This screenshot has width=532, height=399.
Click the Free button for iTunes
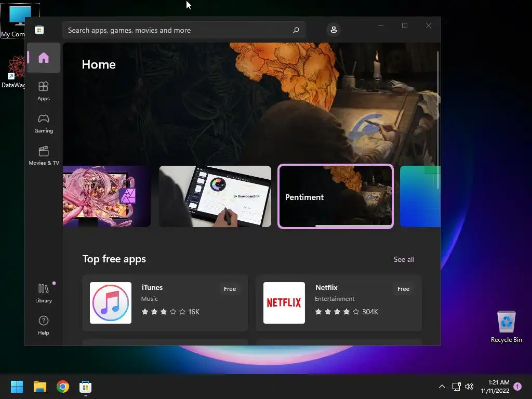click(x=230, y=289)
